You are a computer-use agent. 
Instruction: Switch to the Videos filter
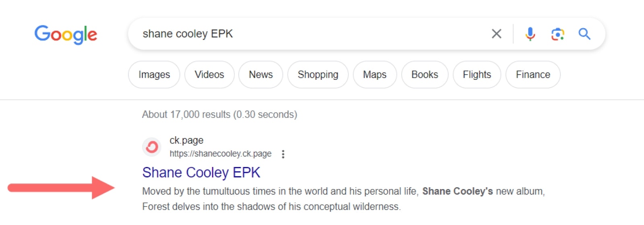click(x=209, y=75)
